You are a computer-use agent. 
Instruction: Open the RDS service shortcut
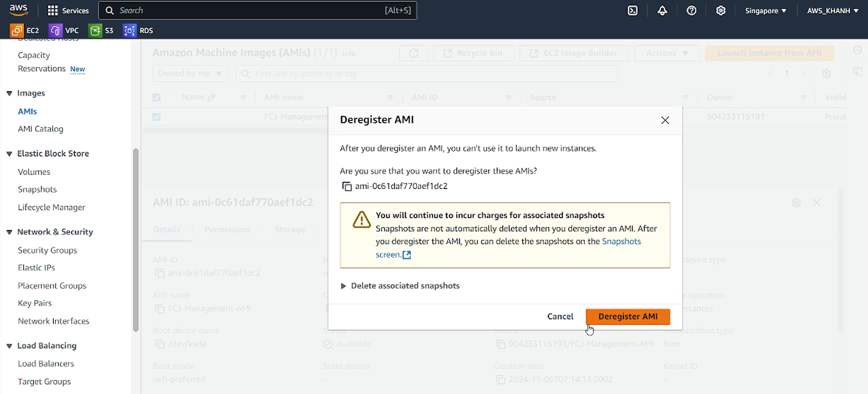click(138, 30)
